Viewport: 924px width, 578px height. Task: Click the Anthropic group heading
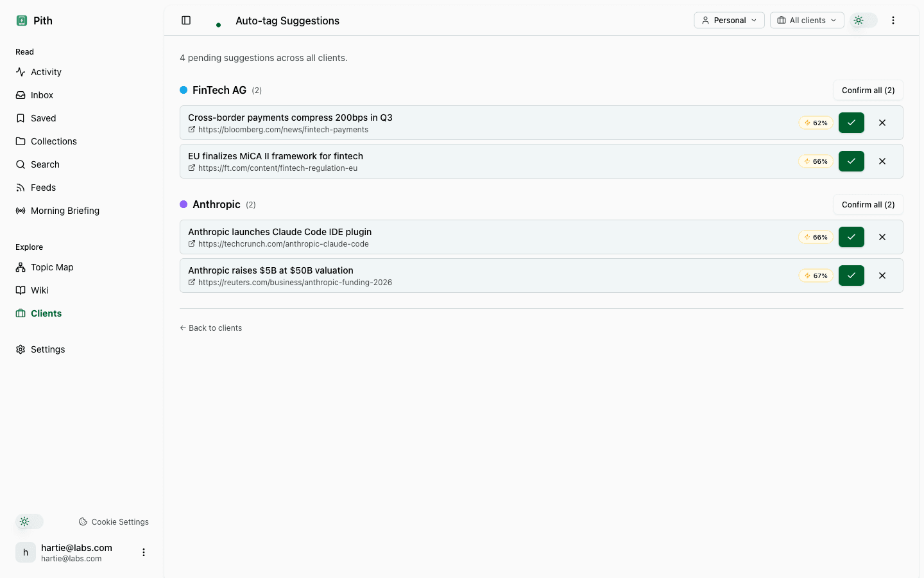coord(216,204)
